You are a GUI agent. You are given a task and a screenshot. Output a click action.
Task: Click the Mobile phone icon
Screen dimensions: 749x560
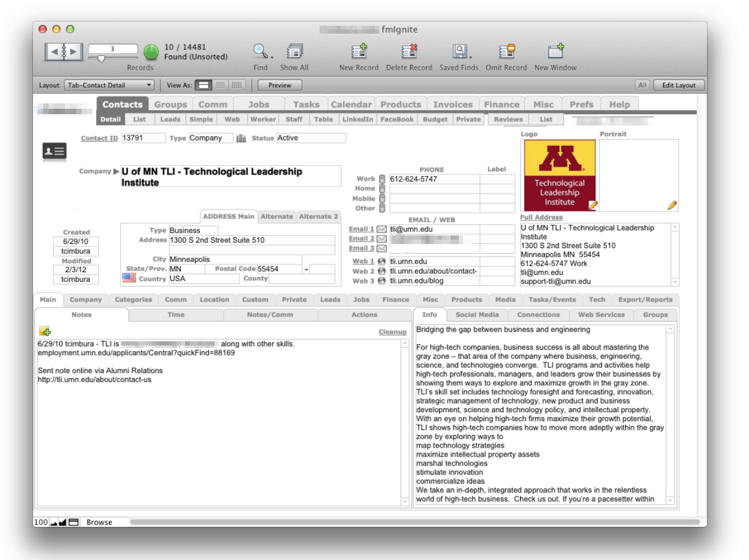(x=381, y=198)
